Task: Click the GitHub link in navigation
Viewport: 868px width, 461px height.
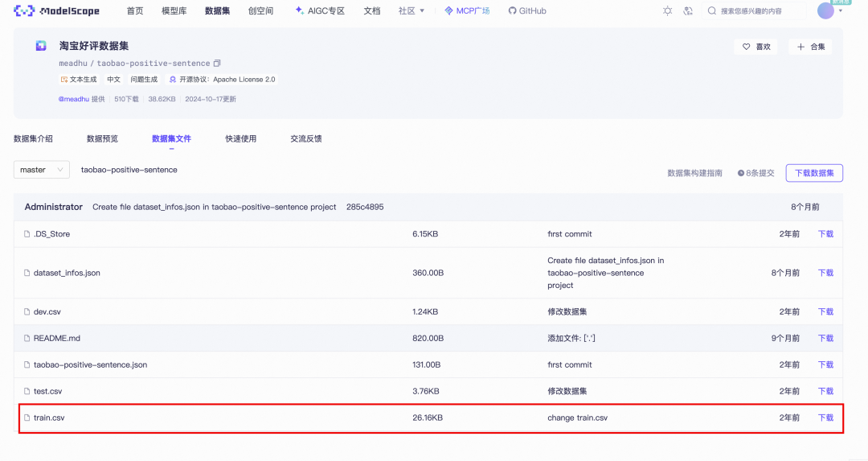Action: click(x=526, y=11)
